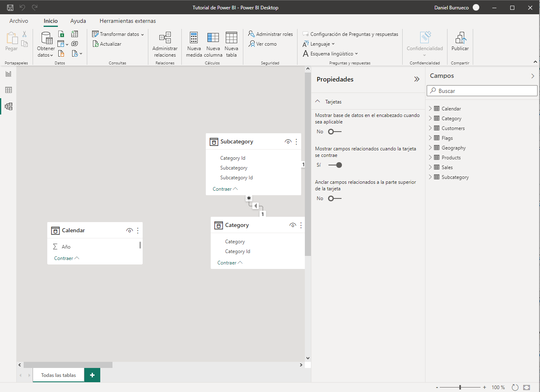Viewport: 540px width, 392px height.
Task: Open the Report view in left sidebar
Action: [x=9, y=74]
